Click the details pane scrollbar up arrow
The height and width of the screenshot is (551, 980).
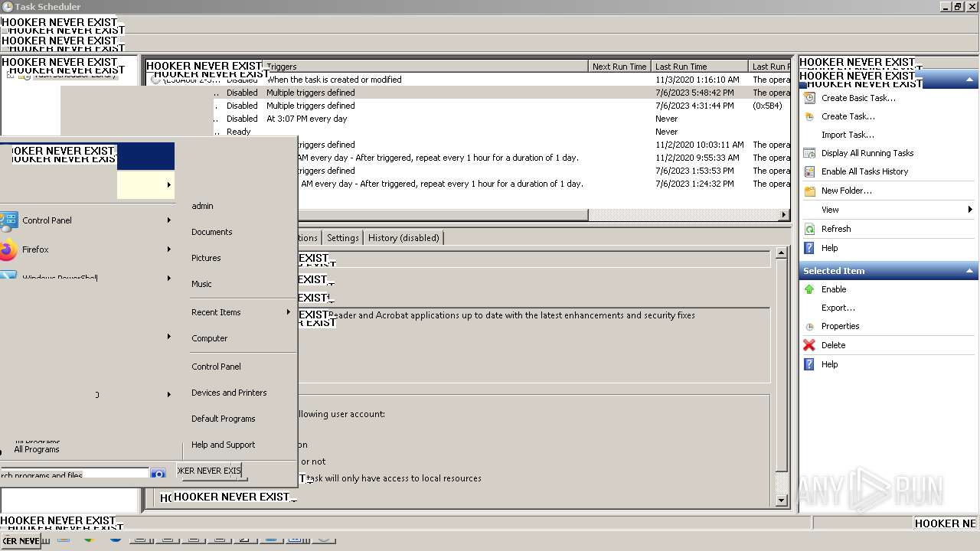[781, 253]
